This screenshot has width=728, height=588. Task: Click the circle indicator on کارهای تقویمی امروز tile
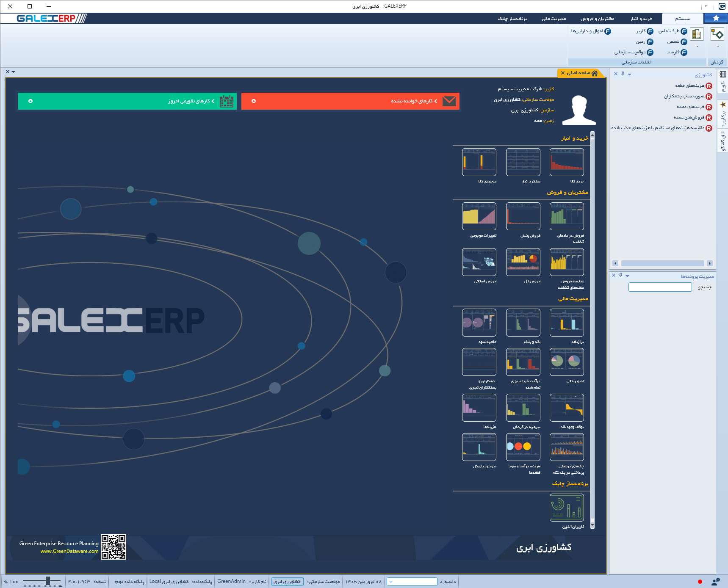pos(30,101)
